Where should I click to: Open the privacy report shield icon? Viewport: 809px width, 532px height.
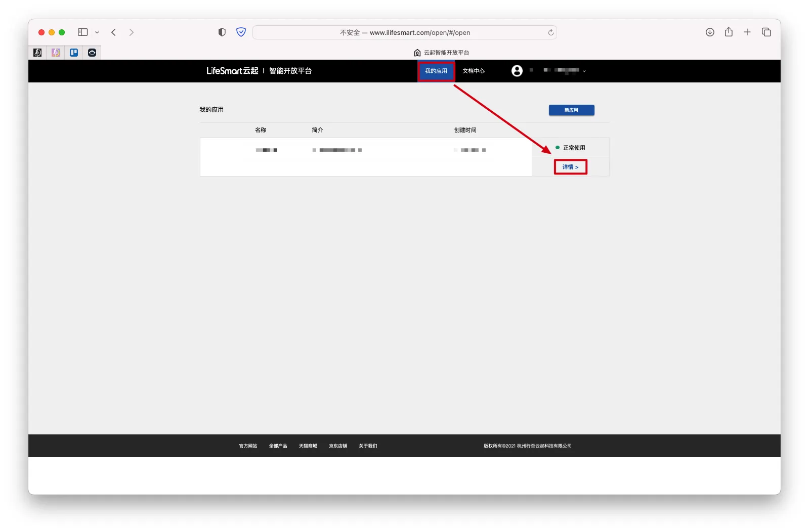point(222,32)
